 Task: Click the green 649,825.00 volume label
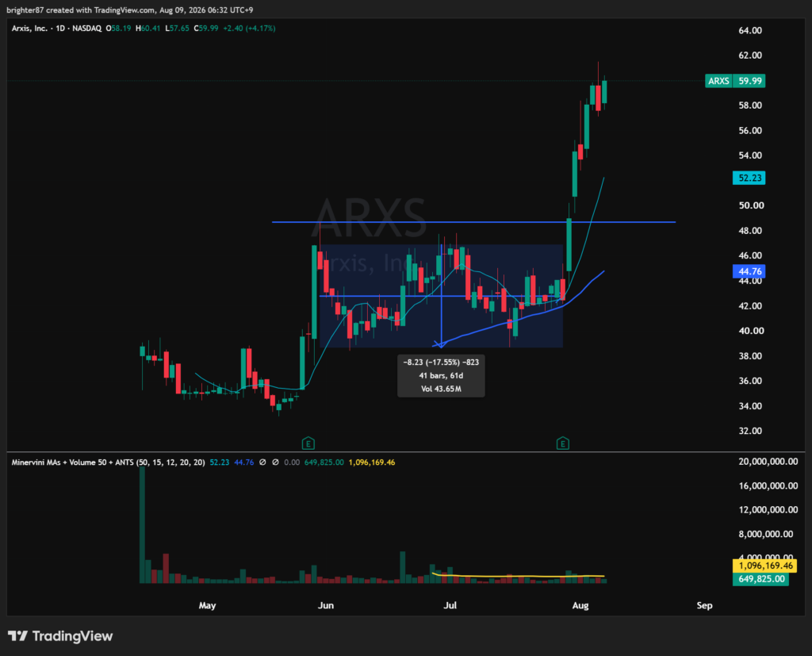[x=760, y=579]
